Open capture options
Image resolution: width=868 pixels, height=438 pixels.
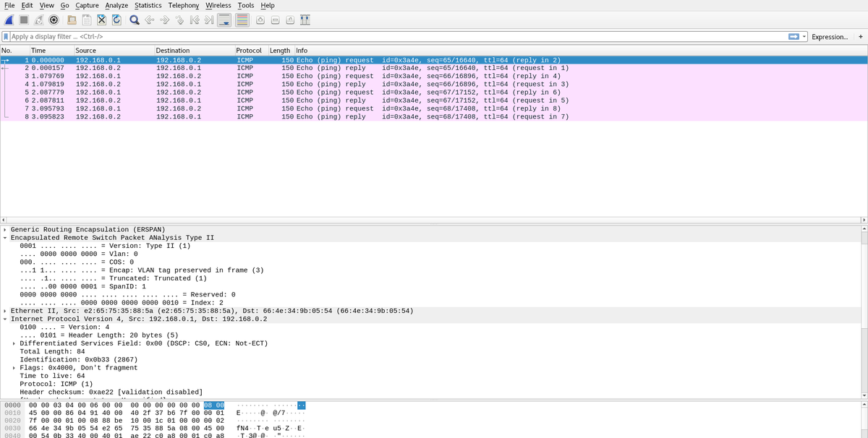pos(54,20)
